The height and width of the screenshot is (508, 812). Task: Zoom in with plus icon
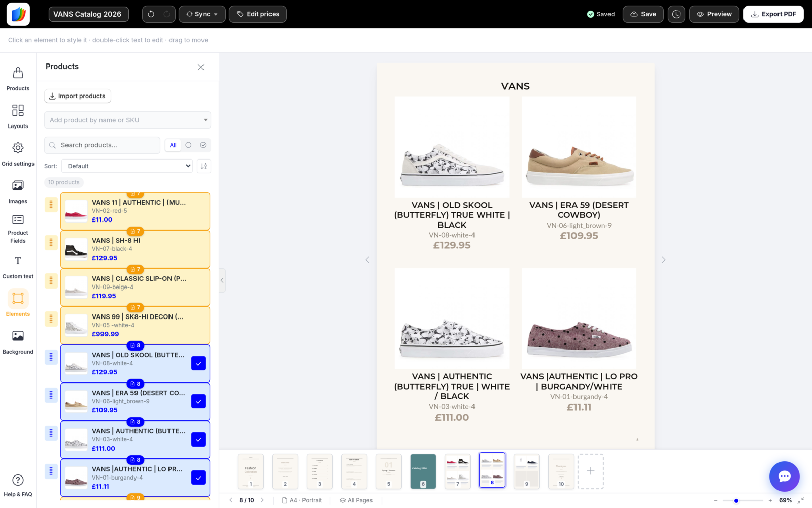click(x=770, y=501)
